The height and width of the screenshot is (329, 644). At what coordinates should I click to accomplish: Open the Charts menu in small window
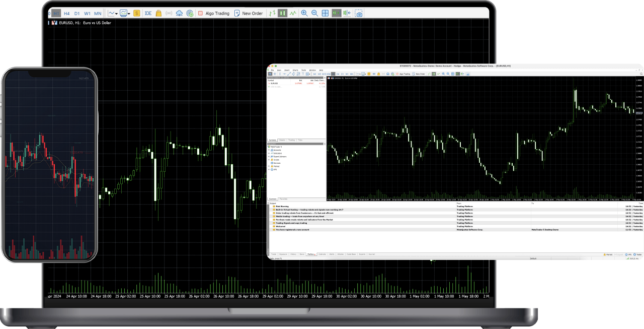[295, 70]
